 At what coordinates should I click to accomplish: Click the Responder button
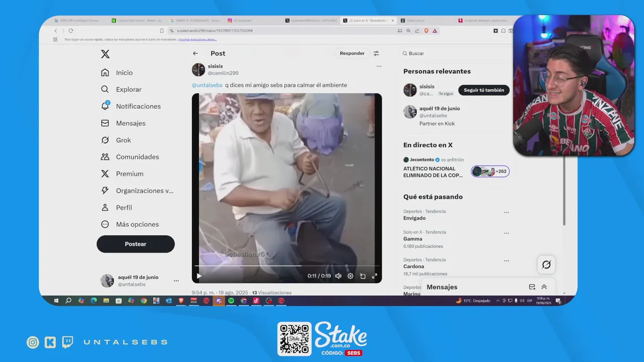point(352,53)
